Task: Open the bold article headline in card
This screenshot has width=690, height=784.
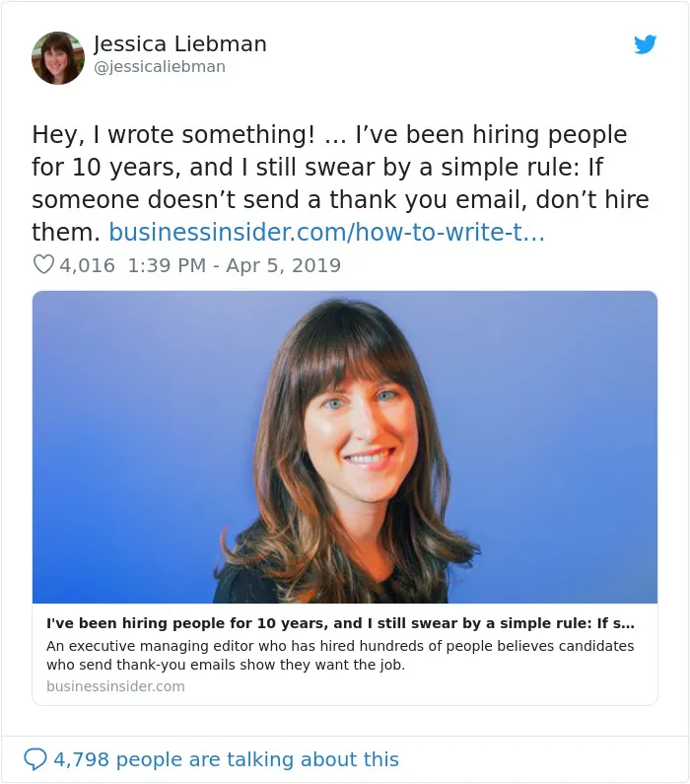Action: 340,623
